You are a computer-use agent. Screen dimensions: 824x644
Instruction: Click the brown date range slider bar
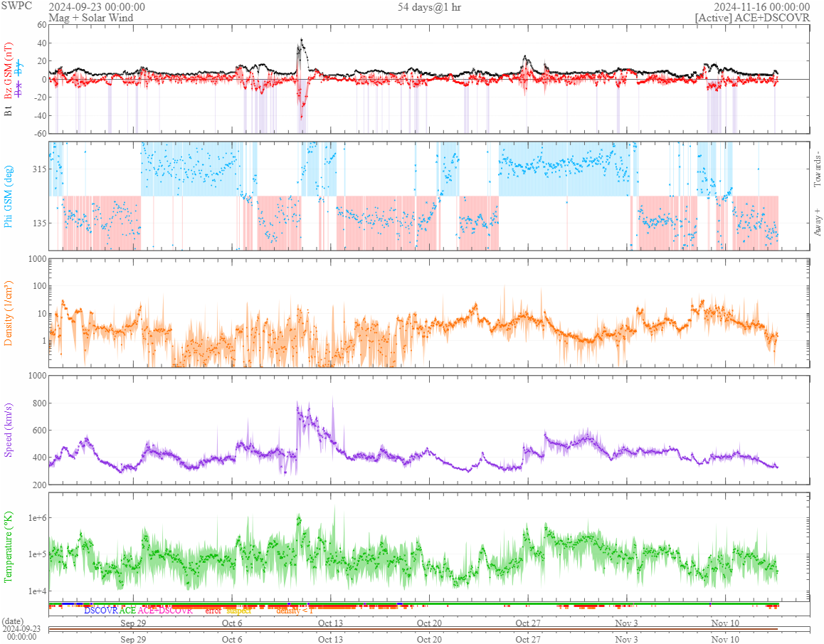pos(413,629)
